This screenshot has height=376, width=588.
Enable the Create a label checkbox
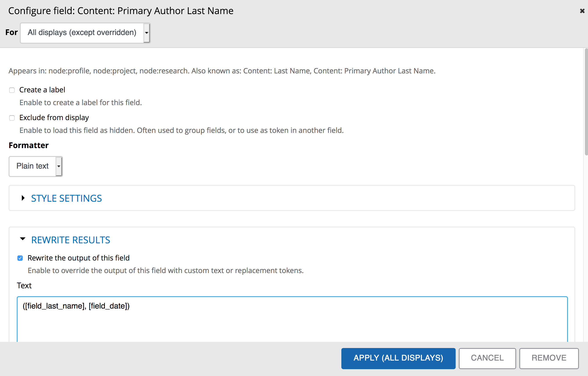pyautogui.click(x=12, y=90)
